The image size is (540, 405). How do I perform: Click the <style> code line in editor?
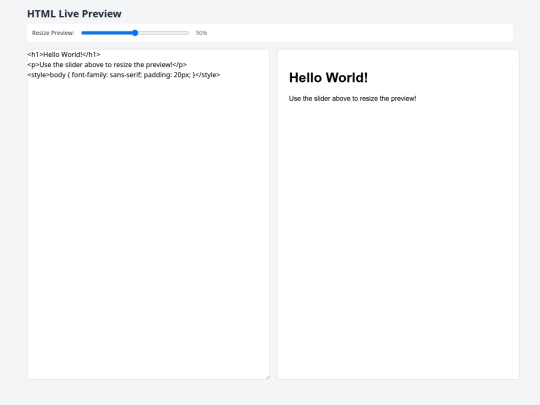pyautogui.click(x=124, y=75)
